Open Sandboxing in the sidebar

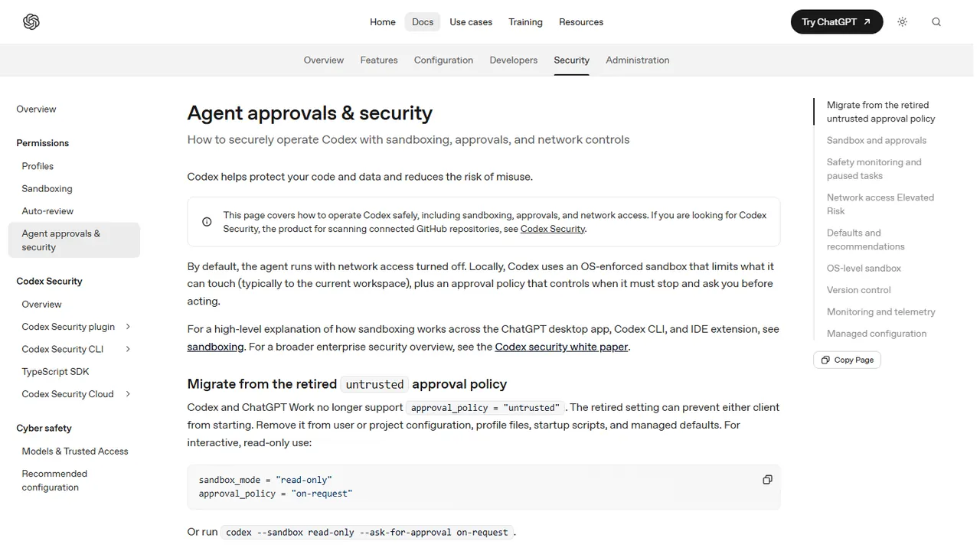point(47,189)
